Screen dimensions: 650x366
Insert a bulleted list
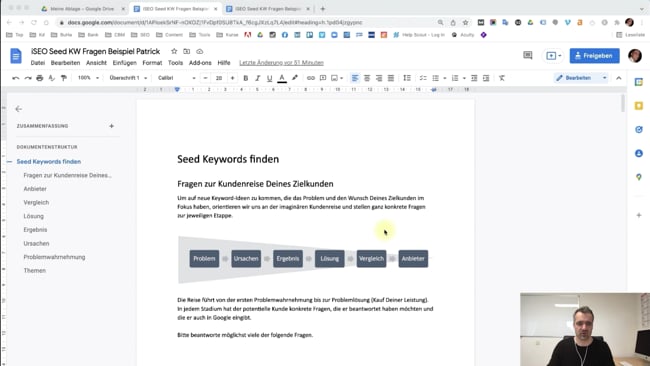point(435,78)
